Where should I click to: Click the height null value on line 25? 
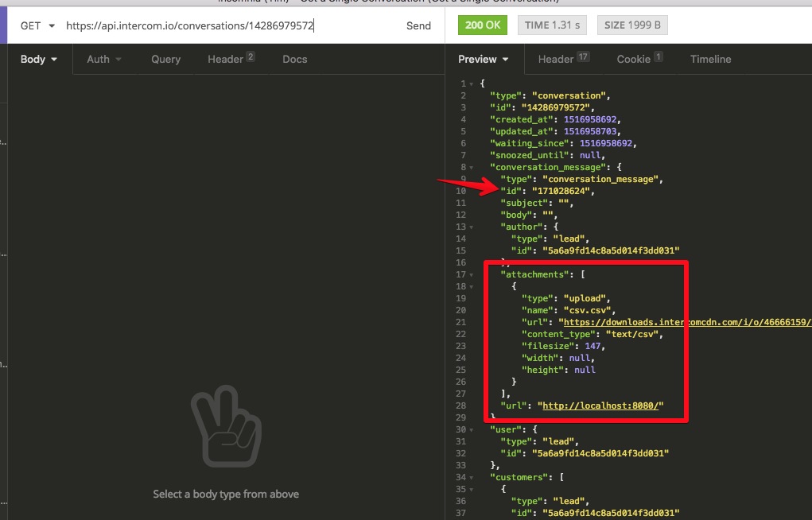(x=585, y=370)
